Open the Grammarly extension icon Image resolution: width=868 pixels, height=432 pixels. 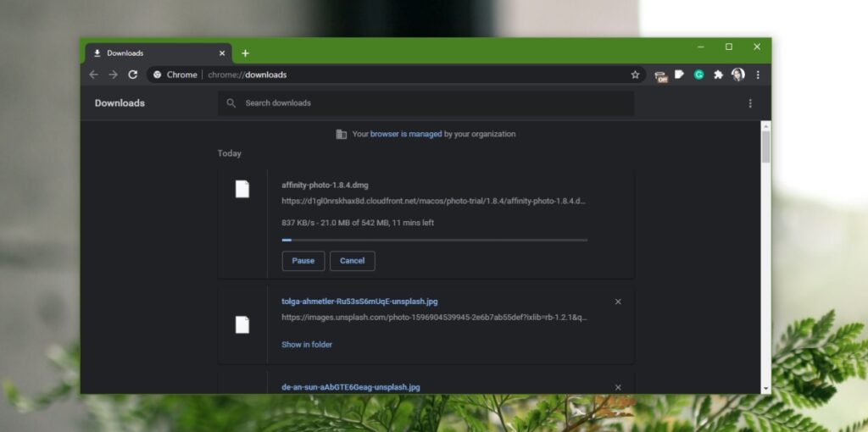(x=698, y=75)
